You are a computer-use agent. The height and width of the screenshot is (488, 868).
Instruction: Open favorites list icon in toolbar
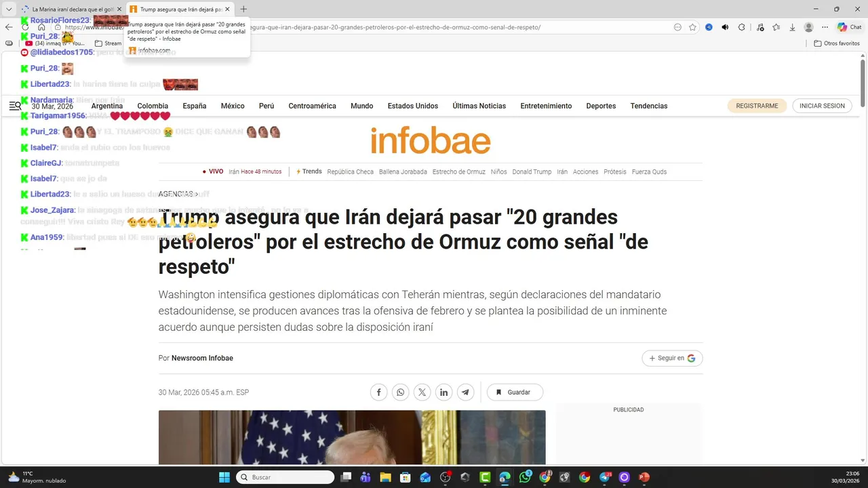[776, 27]
